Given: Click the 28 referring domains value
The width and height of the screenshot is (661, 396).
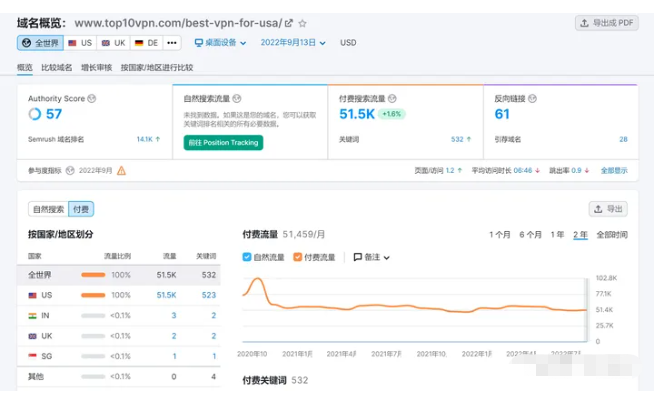Looking at the screenshot, I should pos(623,140).
